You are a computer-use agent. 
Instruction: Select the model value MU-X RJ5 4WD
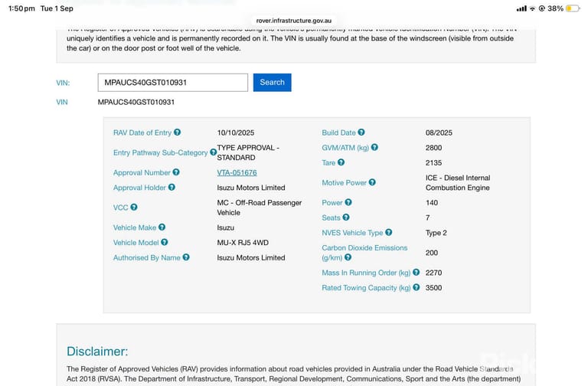coord(243,242)
